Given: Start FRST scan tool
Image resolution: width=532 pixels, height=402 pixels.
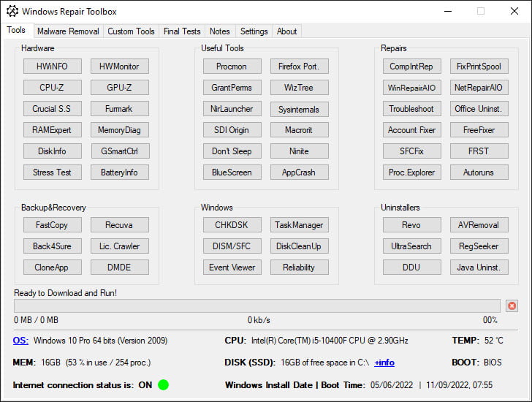Looking at the screenshot, I should click(479, 151).
